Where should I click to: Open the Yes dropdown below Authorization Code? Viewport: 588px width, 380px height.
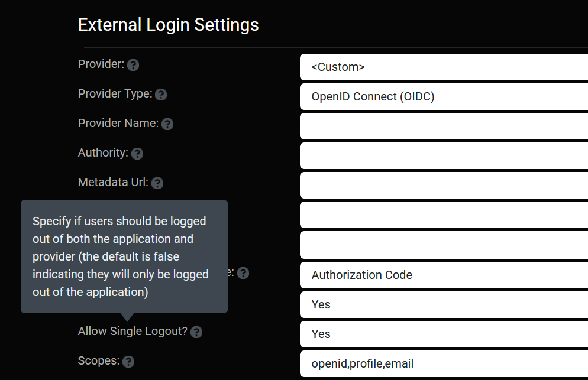pos(444,304)
